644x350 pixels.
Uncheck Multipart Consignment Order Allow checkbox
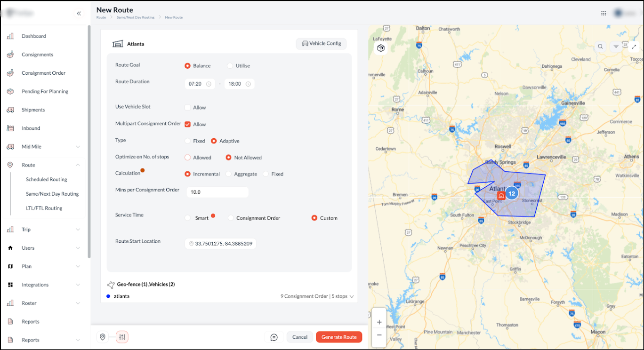click(187, 124)
